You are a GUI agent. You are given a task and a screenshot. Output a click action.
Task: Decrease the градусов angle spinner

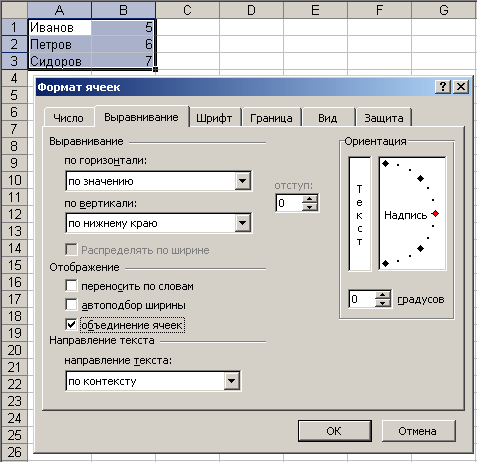click(383, 303)
